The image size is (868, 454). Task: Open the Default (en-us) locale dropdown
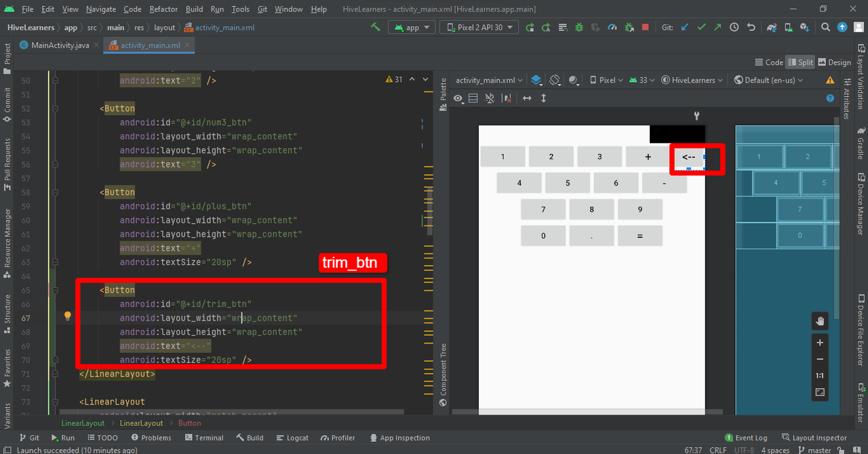769,80
